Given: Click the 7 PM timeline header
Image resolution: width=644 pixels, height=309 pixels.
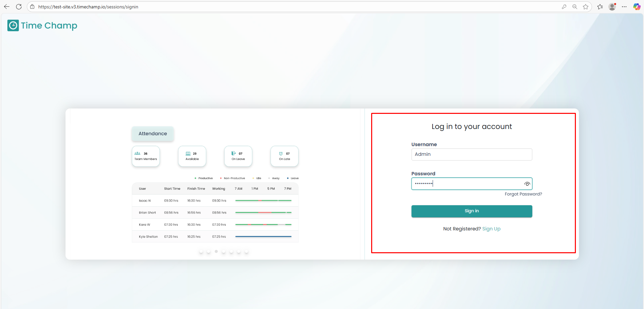Looking at the screenshot, I should (x=288, y=189).
